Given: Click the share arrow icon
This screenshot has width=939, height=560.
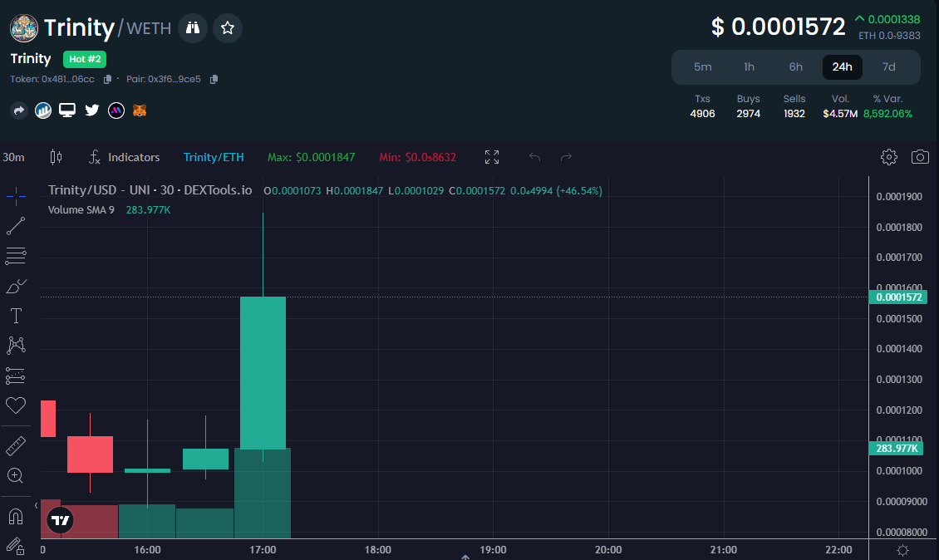Looking at the screenshot, I should [x=19, y=111].
